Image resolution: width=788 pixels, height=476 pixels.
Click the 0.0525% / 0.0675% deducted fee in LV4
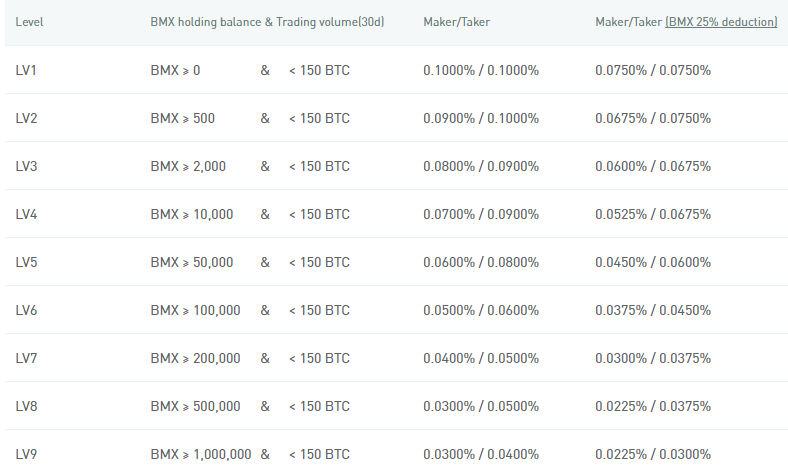pyautogui.click(x=653, y=214)
